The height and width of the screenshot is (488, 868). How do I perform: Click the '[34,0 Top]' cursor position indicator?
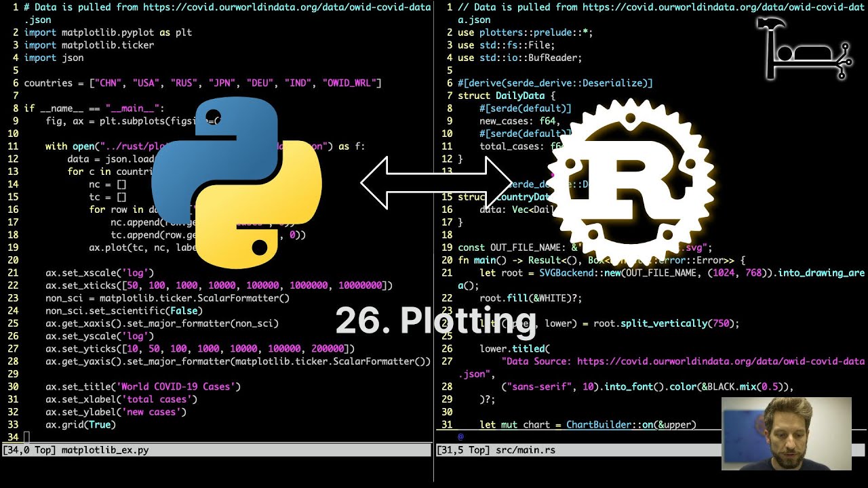tap(29, 449)
